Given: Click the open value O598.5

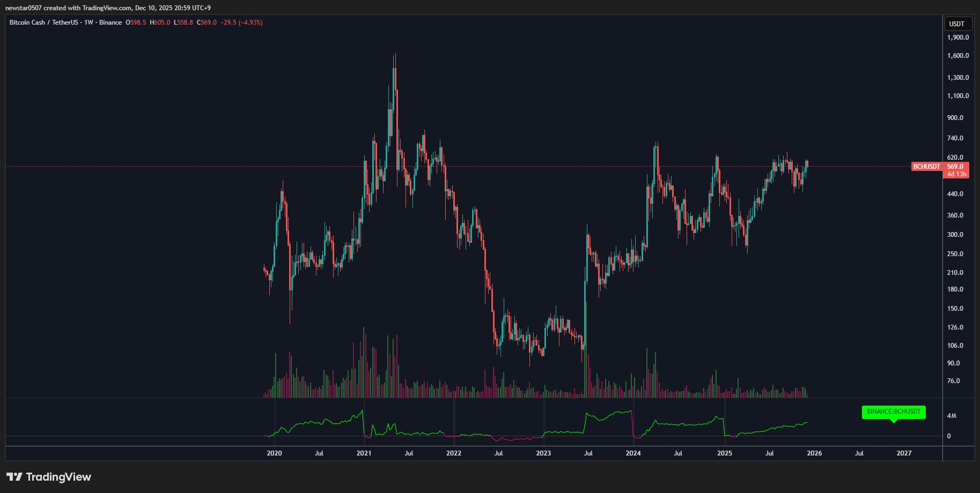Looking at the screenshot, I should (x=136, y=23).
